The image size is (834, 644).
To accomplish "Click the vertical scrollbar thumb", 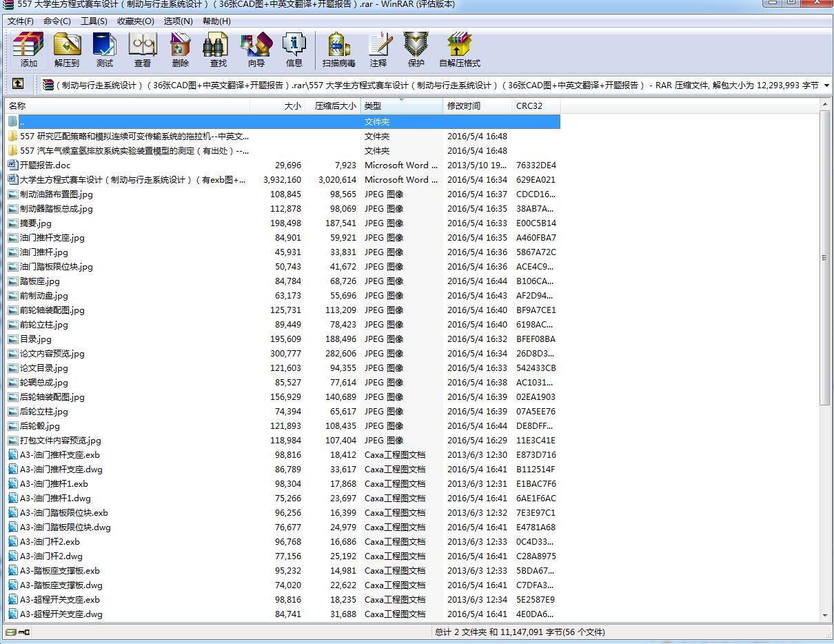I will (x=825, y=257).
